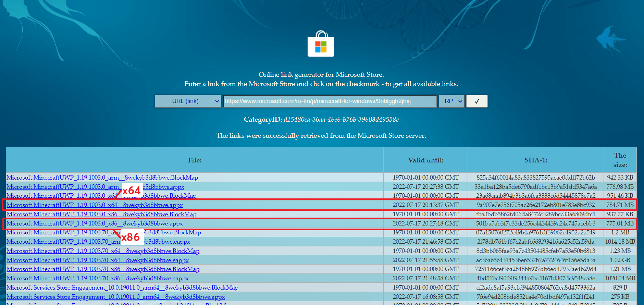Select SHA-1 hash starting with cf2ade8af5a9
Screen dimensions: 644x305
[536, 288]
